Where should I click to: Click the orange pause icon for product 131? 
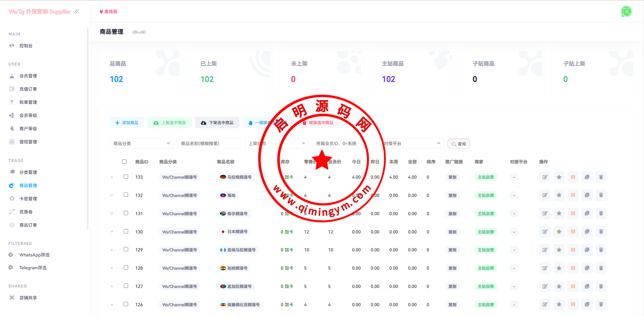573,213
